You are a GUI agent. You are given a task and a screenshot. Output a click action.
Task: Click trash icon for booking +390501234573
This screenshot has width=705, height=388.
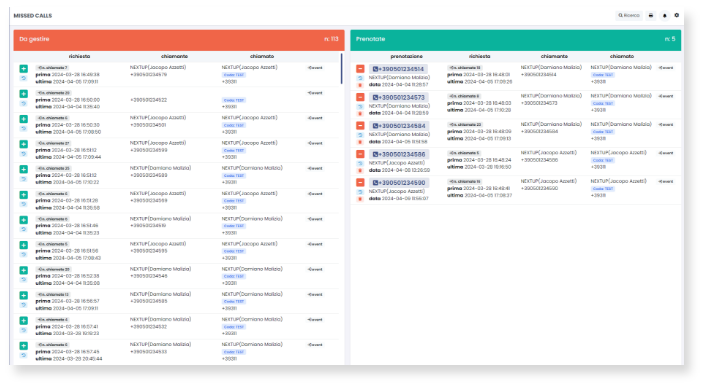360,113
